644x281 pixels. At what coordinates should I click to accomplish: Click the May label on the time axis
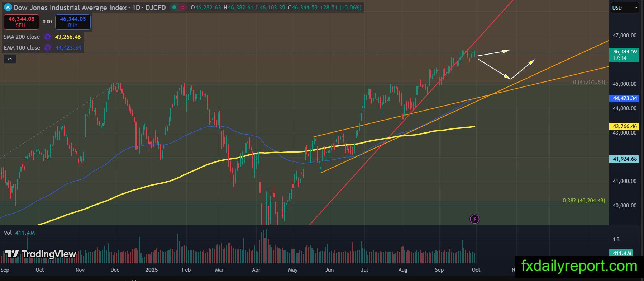tap(292, 270)
